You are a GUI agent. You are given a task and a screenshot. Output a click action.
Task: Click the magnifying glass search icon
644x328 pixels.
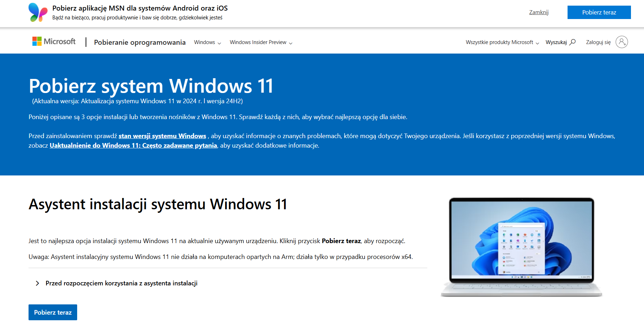(573, 42)
